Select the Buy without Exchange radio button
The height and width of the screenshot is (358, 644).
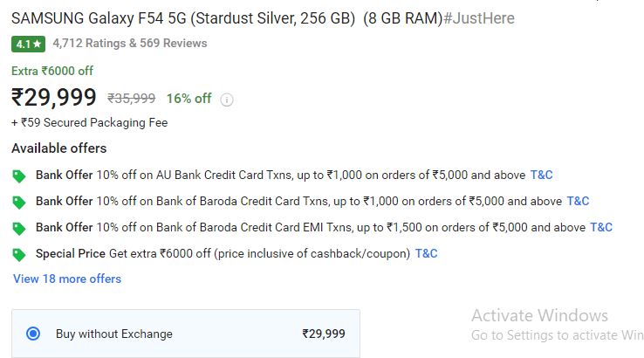(33, 334)
